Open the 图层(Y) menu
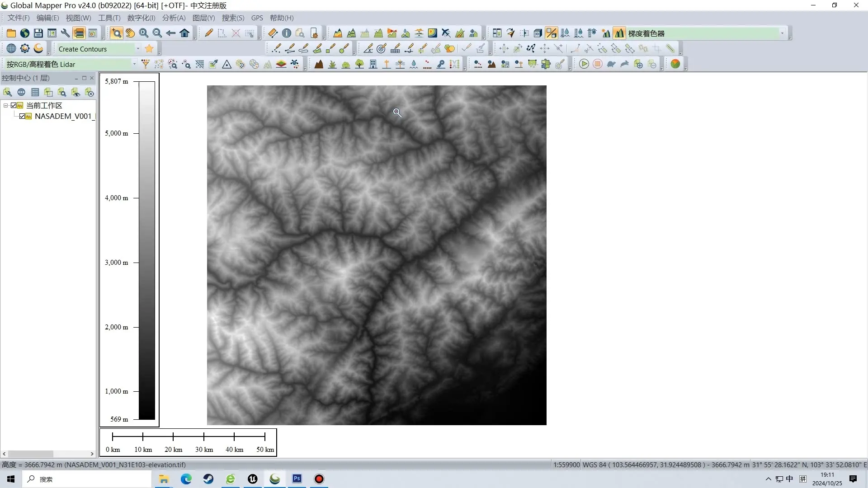 click(203, 18)
